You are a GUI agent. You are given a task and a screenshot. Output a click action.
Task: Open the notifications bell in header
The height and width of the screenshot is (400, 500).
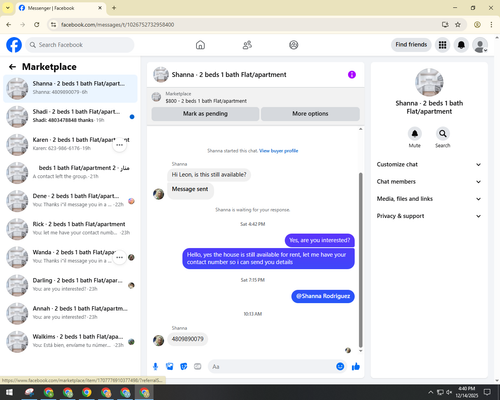[x=461, y=45]
